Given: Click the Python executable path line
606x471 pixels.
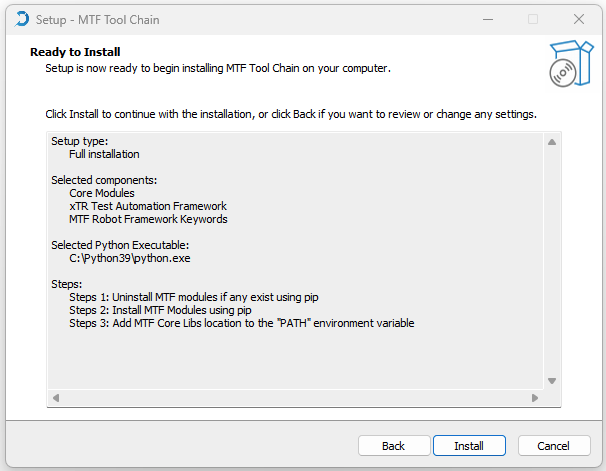Looking at the screenshot, I should tap(129, 258).
